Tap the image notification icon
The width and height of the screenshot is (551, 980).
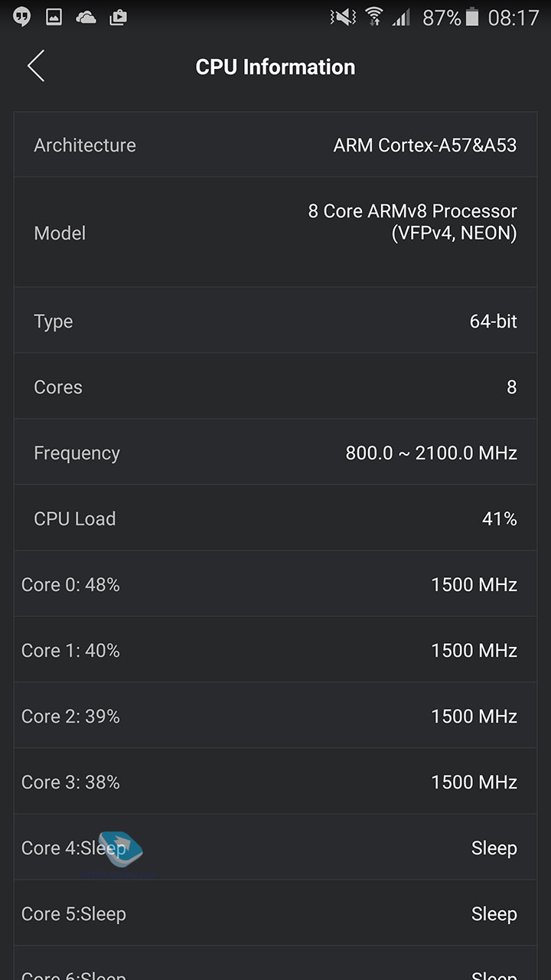(54, 17)
